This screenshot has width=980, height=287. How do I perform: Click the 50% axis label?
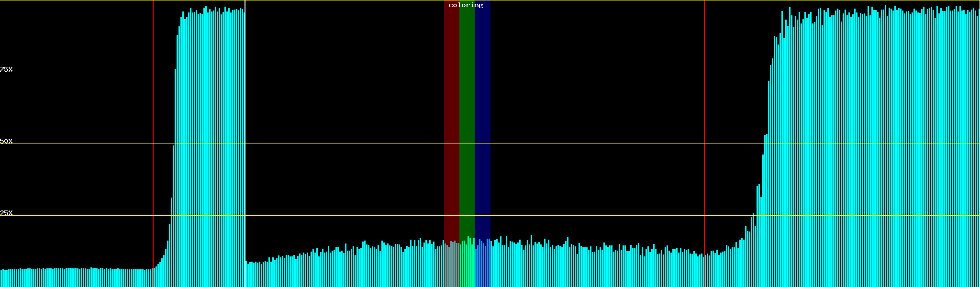[x=7, y=141]
